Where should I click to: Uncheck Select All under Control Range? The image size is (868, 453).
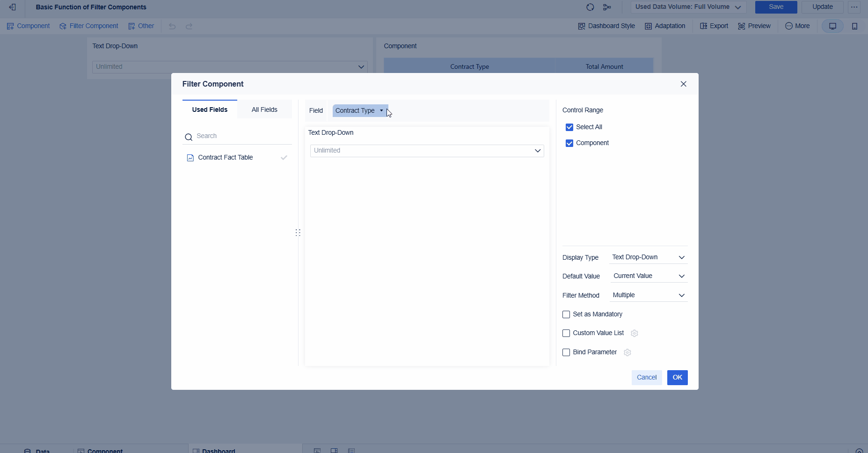(569, 127)
